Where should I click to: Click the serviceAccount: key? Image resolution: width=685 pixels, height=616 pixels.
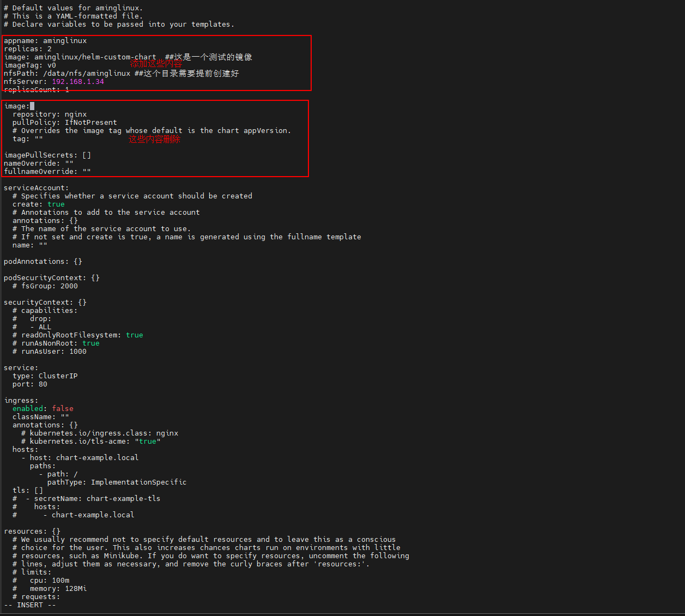(x=36, y=188)
